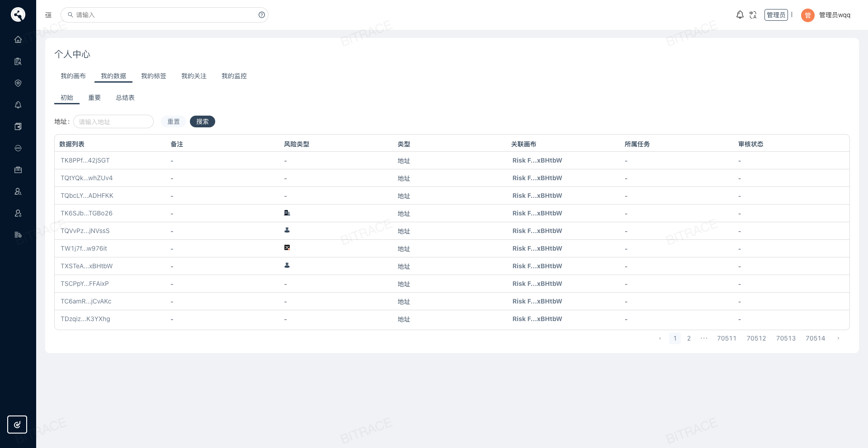868x448 pixels.
Task: Open the wallet sidebar icon
Action: tap(18, 126)
